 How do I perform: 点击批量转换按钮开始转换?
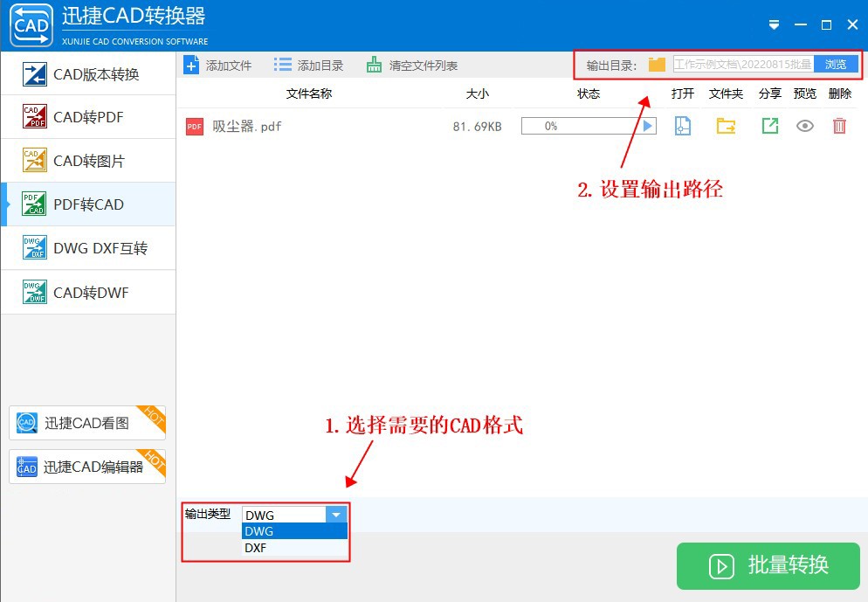[768, 566]
